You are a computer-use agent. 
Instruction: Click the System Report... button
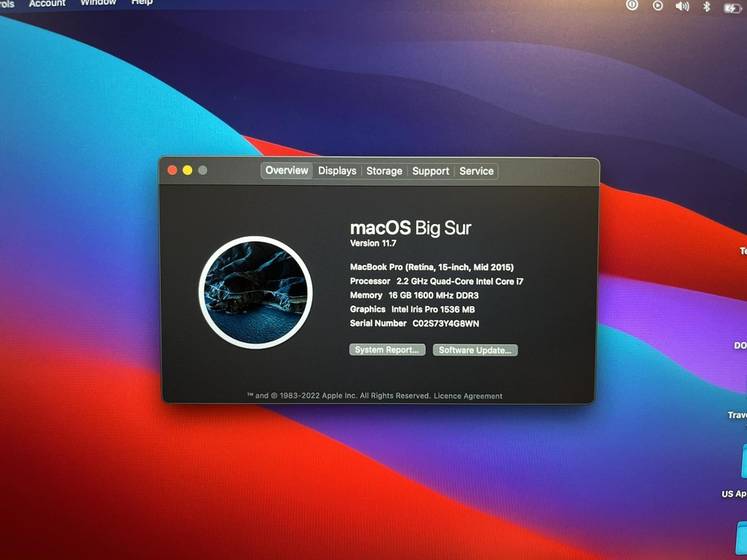387,349
